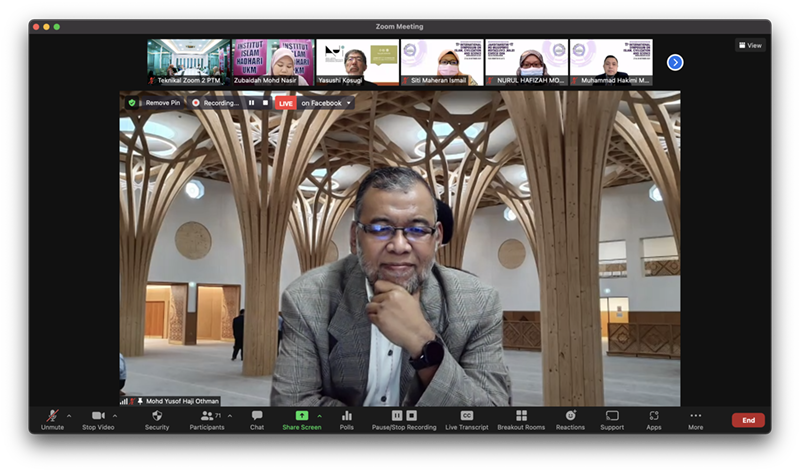Open the Chat panel

click(x=257, y=416)
